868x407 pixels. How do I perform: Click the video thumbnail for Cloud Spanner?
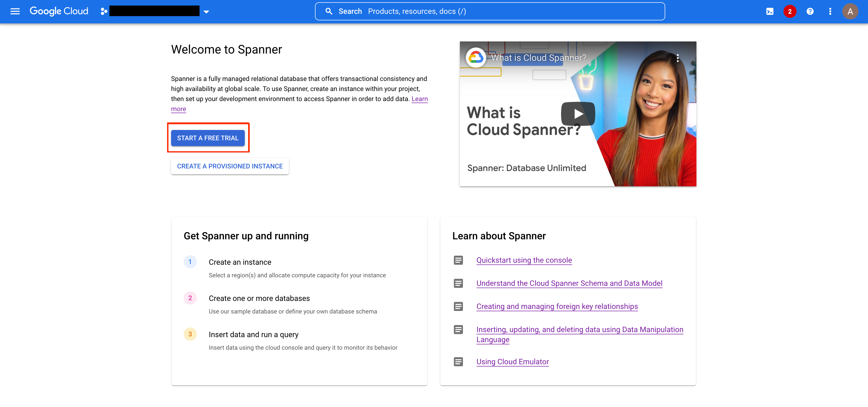[578, 113]
